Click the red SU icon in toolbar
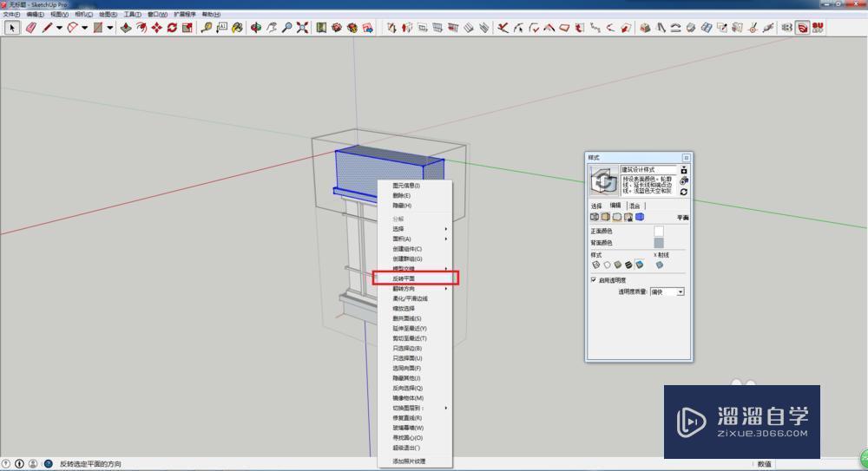Screen dimensions: 868x471 pos(818,27)
